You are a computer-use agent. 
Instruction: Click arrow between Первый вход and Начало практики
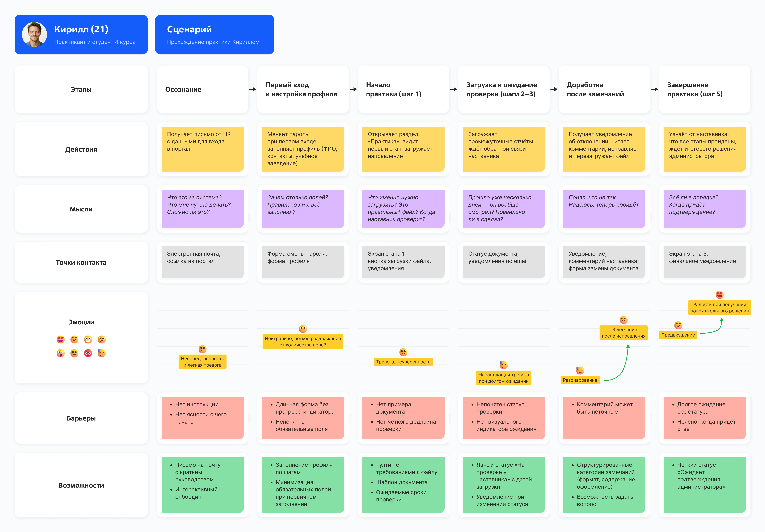[353, 89]
